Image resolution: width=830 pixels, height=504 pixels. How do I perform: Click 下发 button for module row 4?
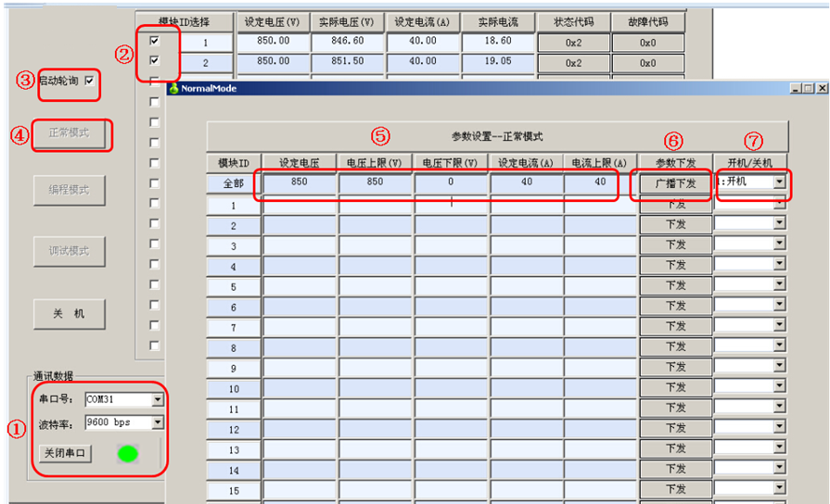675,266
